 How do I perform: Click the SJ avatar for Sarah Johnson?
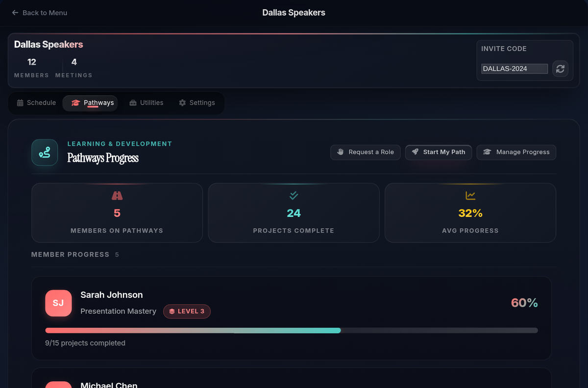click(x=58, y=303)
